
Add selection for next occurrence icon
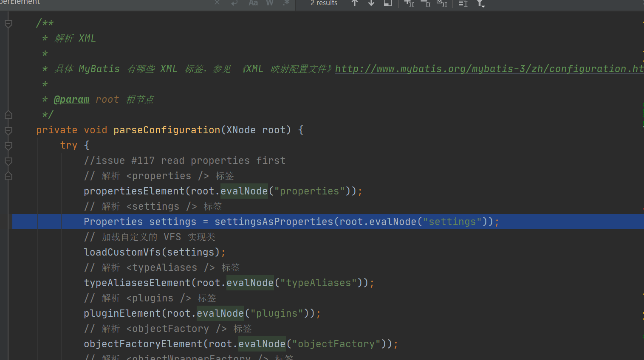pyautogui.click(x=409, y=3)
